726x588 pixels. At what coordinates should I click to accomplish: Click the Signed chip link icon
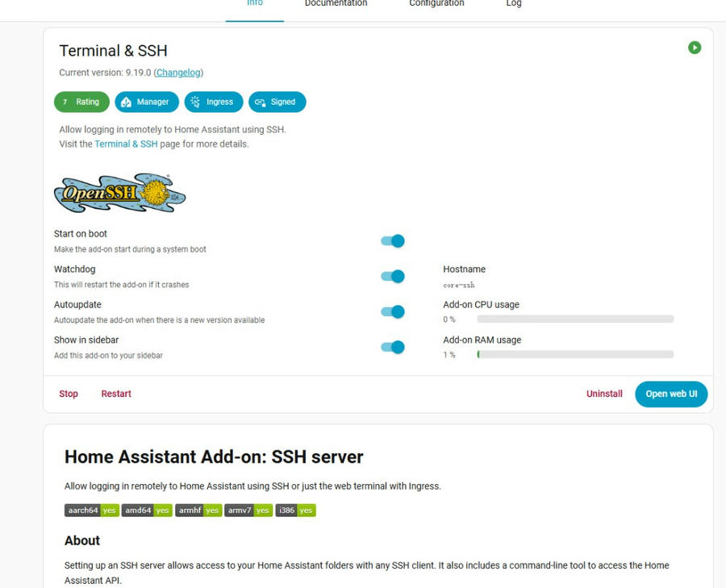pyautogui.click(x=260, y=102)
